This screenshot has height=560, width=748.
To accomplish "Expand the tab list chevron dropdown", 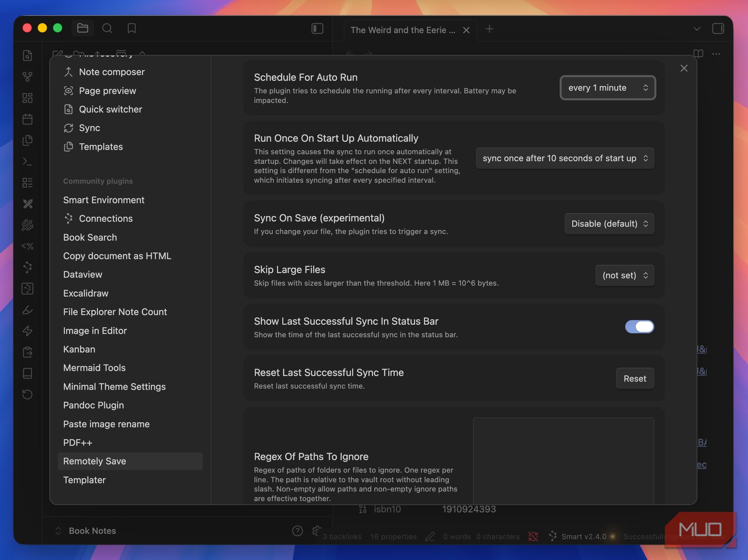I will (x=697, y=29).
